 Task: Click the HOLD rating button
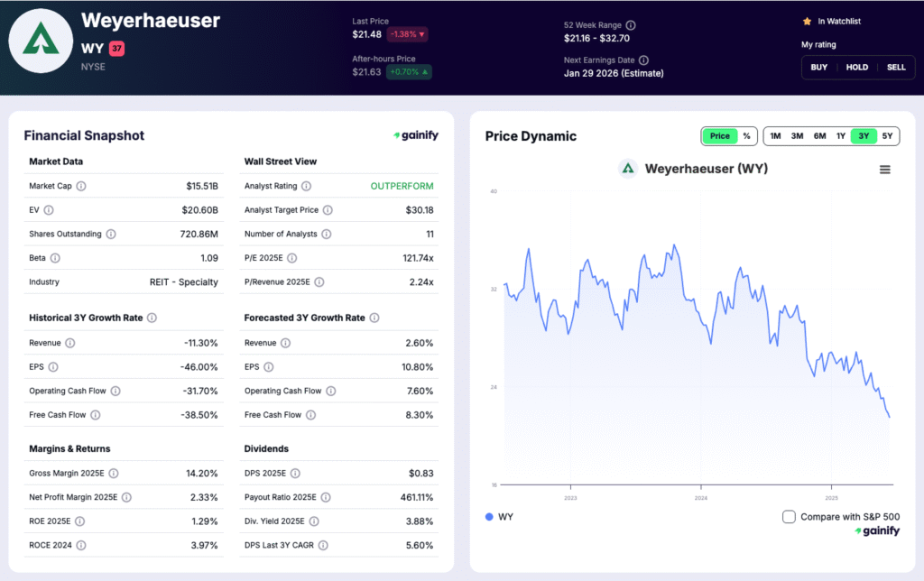tap(857, 67)
